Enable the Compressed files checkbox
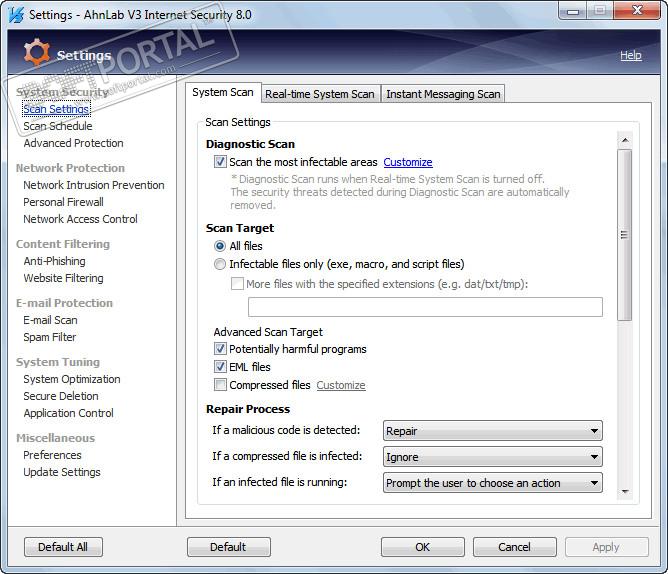This screenshot has height=574, width=668. [220, 385]
